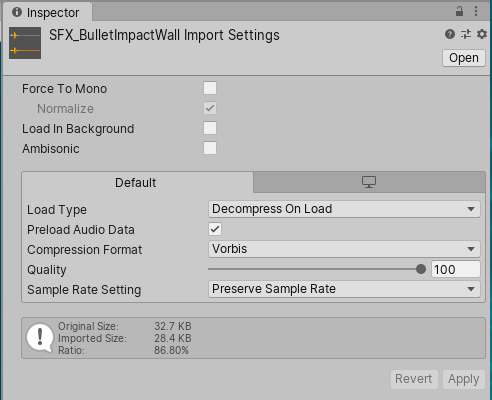The image size is (492, 400).
Task: Enable Force To Mono checkbox
Action: coord(210,88)
